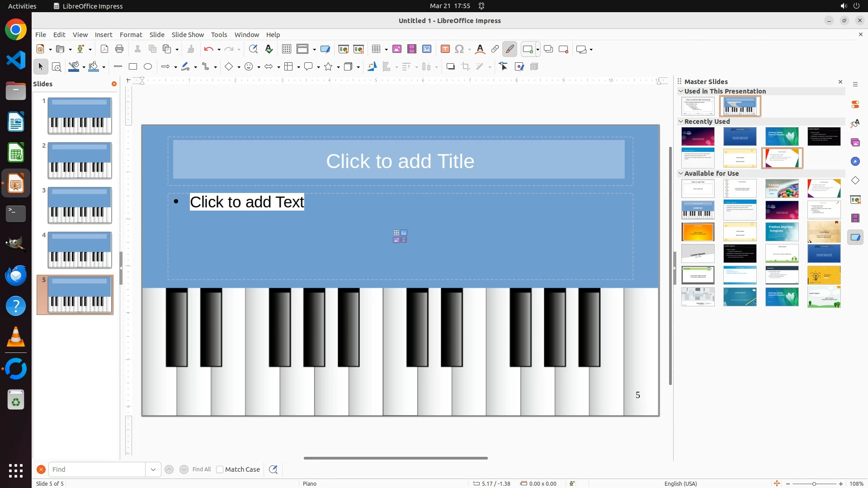The height and width of the screenshot is (488, 868).
Task: Open the sidebar Gallery panel icon
Action: (x=855, y=143)
